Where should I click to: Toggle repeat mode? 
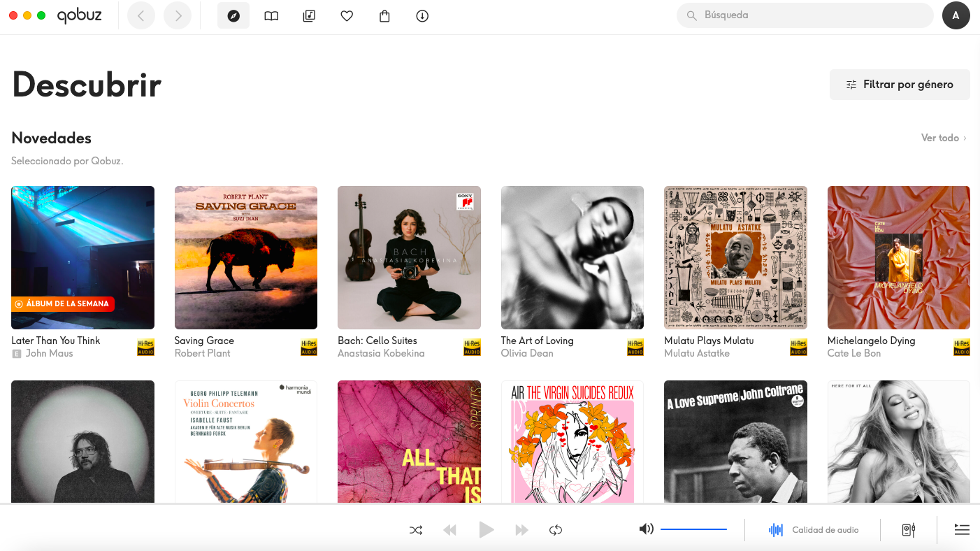556,530
